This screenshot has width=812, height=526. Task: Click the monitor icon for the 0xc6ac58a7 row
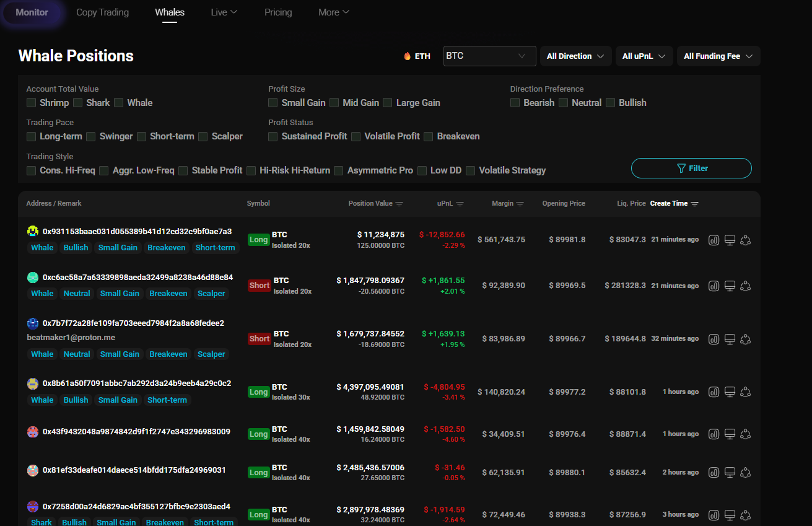[730, 286]
